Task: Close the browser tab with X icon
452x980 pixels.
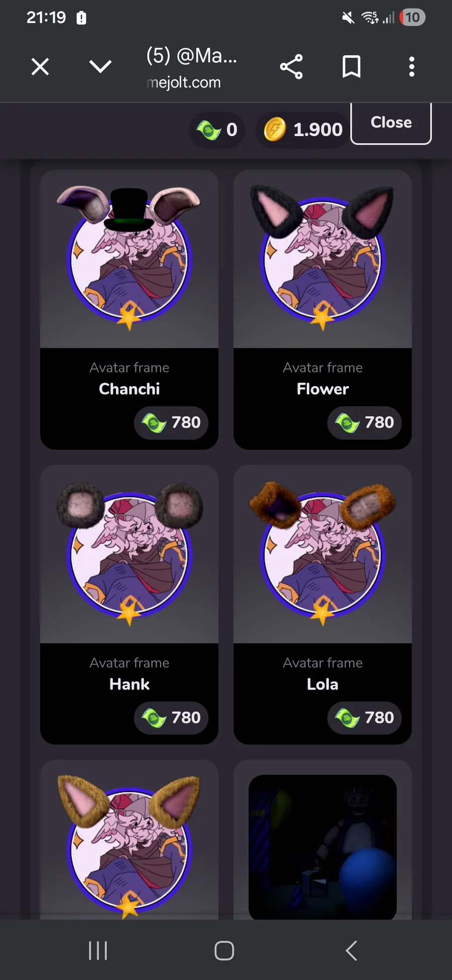Action: [40, 66]
